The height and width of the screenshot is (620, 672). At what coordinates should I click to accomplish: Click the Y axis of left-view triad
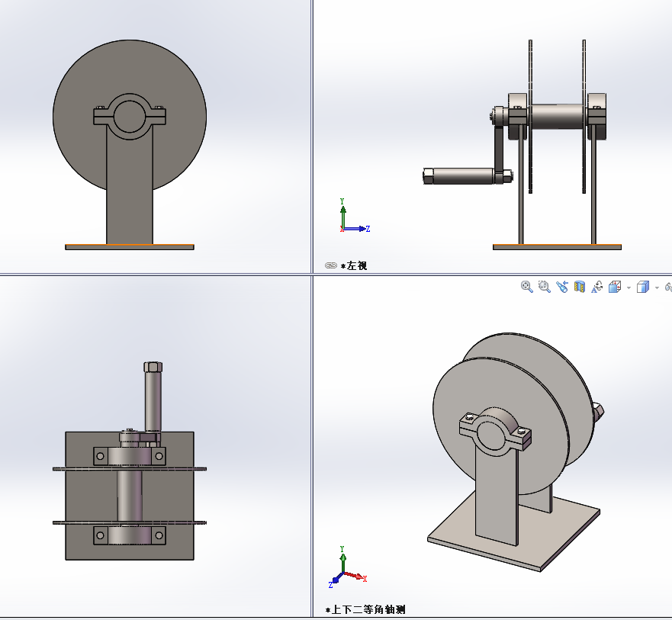pos(342,216)
